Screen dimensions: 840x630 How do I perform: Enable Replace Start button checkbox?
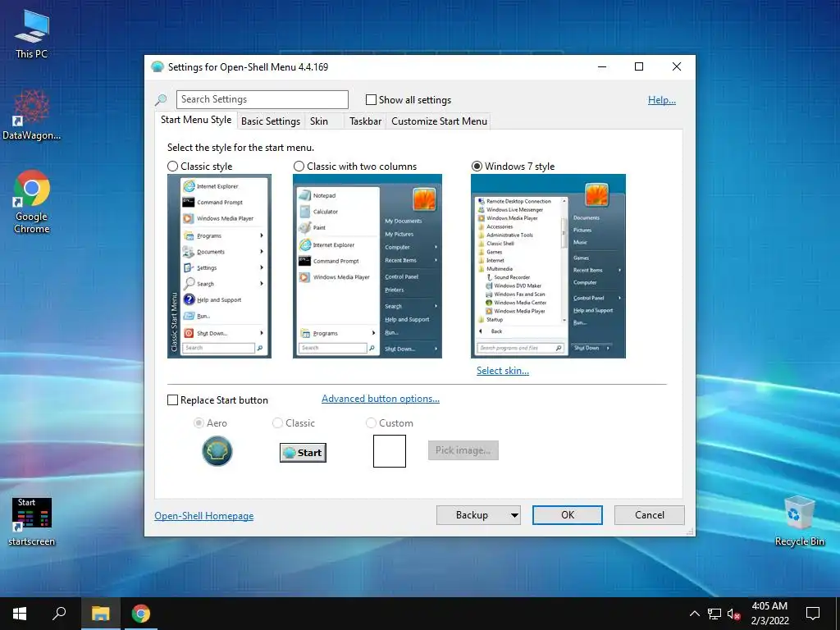[172, 400]
